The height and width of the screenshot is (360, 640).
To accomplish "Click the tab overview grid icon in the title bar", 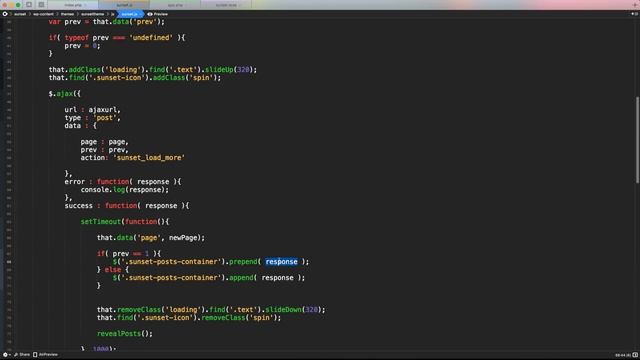I will tap(41, 5).
